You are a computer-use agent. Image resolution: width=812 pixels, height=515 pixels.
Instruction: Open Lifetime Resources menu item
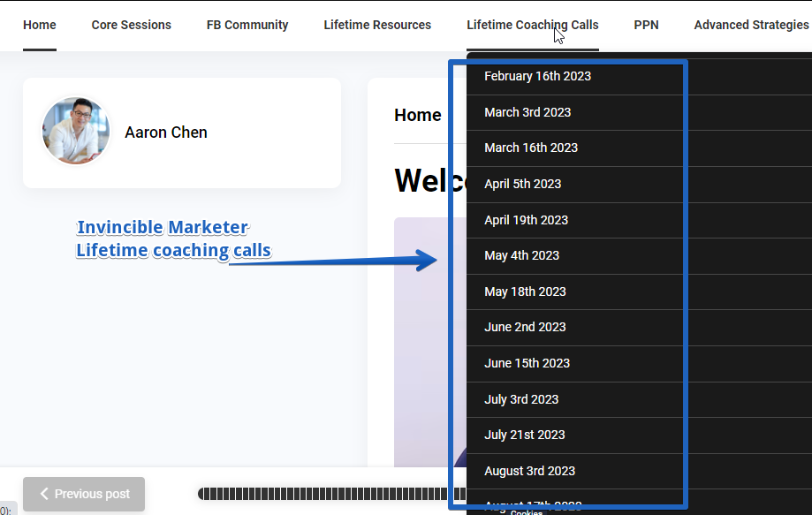coord(377,25)
